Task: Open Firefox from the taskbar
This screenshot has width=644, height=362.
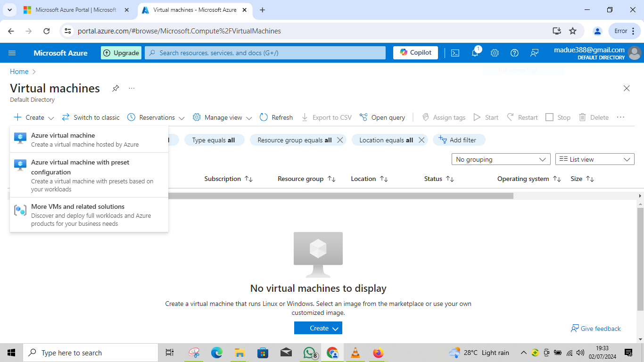Action: (x=378, y=353)
